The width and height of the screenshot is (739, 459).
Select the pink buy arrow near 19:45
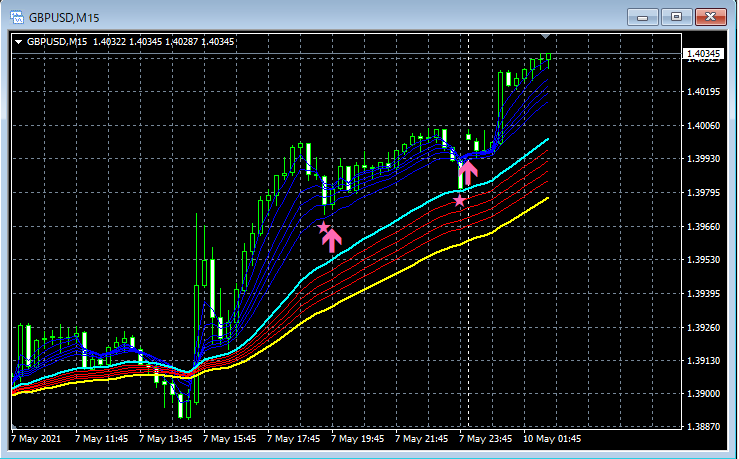tap(332, 240)
